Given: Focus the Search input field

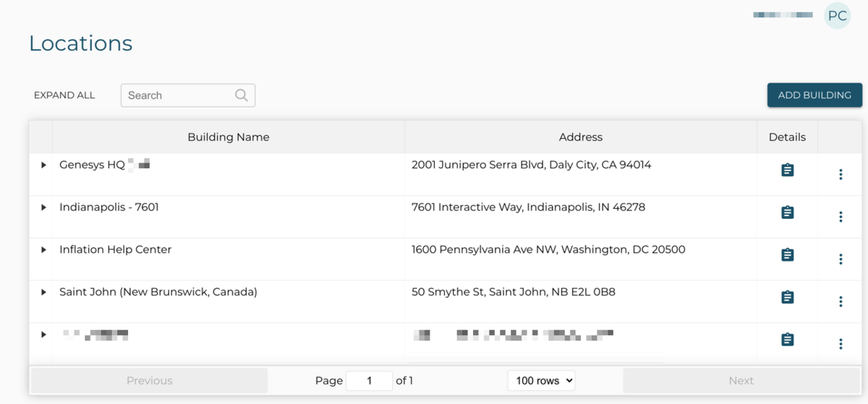Looking at the screenshot, I should [188, 95].
